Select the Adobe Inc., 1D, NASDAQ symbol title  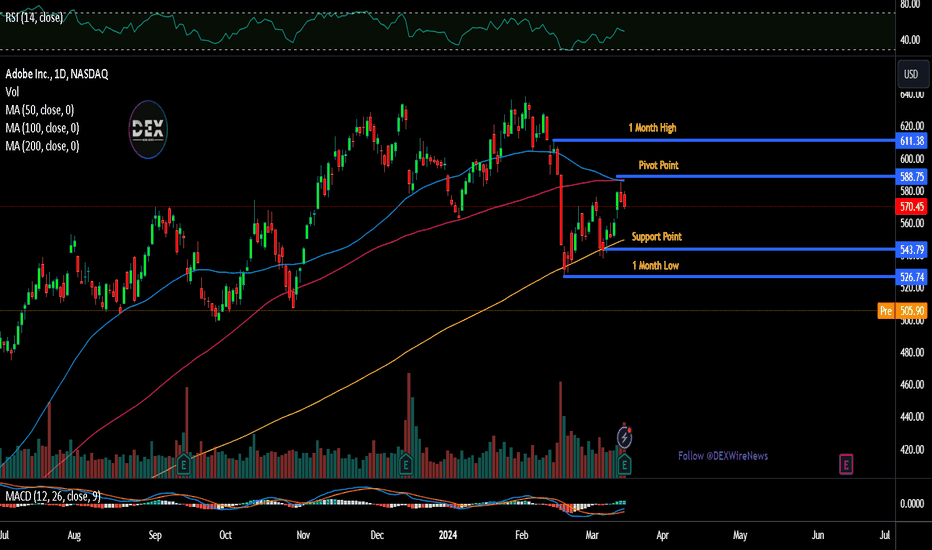(56, 74)
